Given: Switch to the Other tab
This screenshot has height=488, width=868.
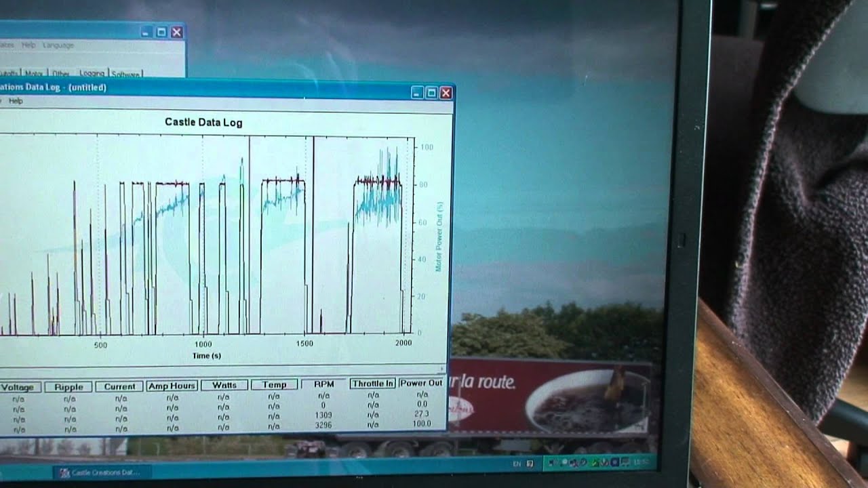Looking at the screenshot, I should point(60,73).
